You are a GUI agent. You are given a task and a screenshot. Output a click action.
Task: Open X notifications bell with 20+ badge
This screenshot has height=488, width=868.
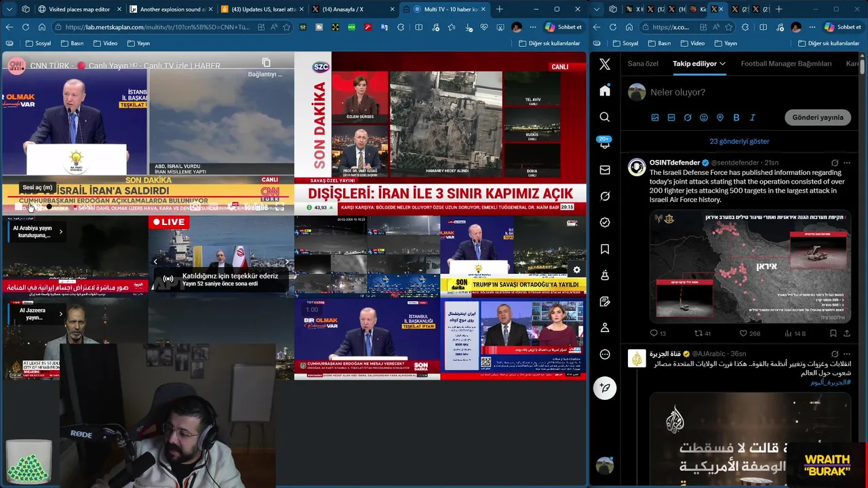(x=605, y=143)
